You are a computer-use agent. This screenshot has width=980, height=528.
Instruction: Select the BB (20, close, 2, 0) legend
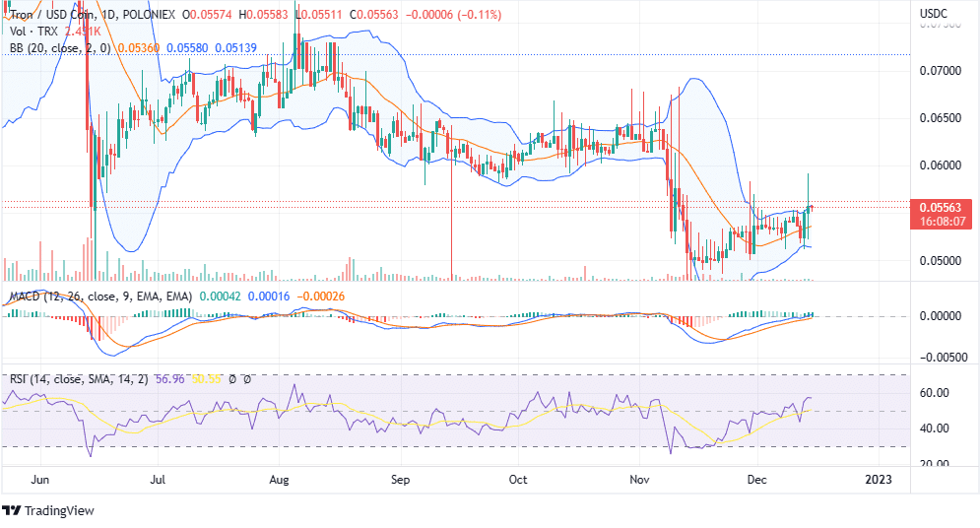coord(60,48)
